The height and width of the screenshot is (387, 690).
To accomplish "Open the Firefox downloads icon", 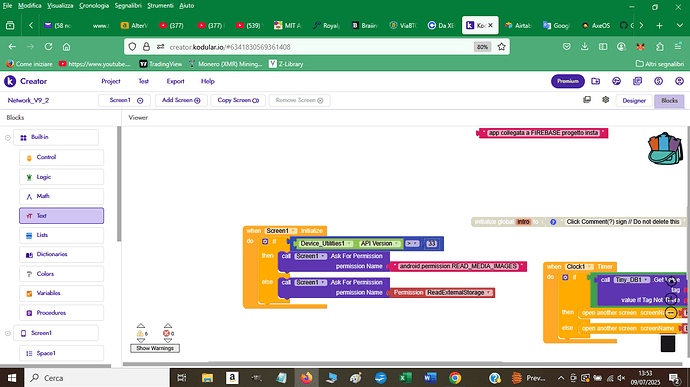I will tap(584, 47).
